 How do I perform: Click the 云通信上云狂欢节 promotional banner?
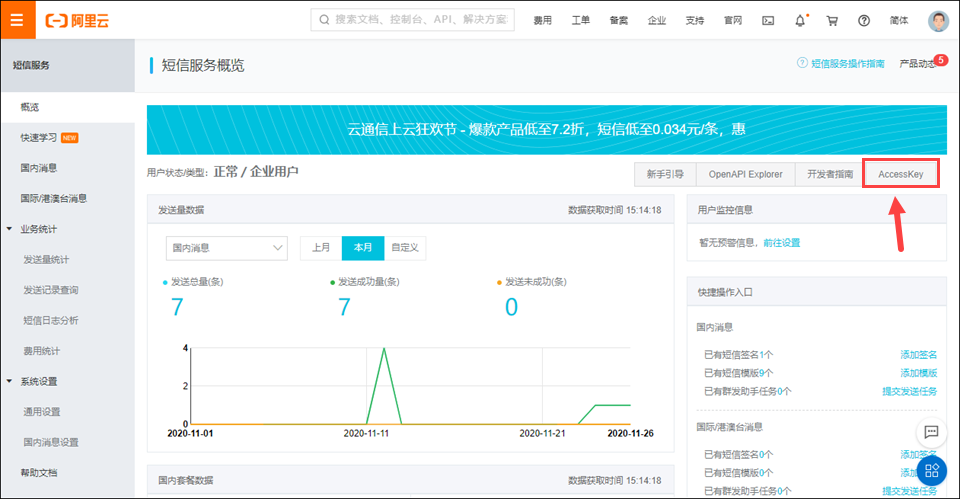click(x=547, y=130)
